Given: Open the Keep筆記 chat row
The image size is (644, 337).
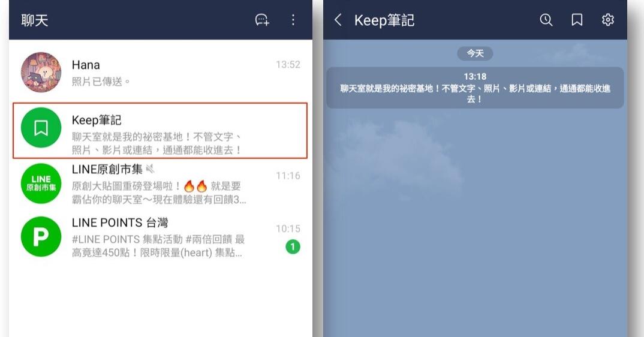Looking at the screenshot, I should [160, 131].
